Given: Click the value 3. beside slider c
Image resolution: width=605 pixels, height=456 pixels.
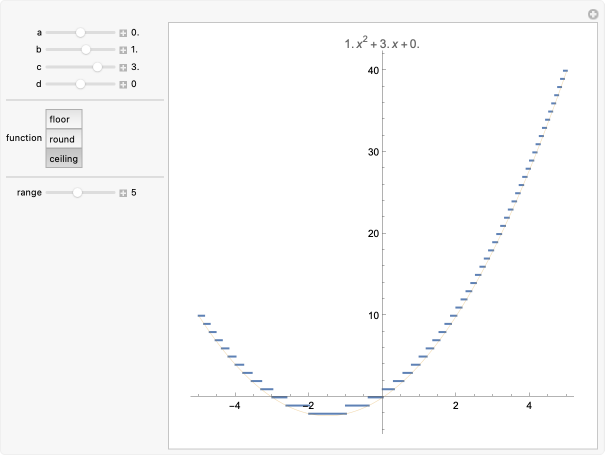Looking at the screenshot, I should coord(135,67).
